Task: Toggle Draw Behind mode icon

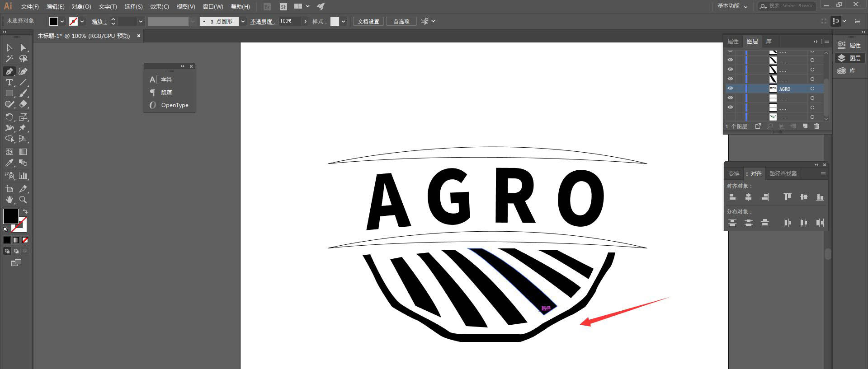Action: [16, 251]
